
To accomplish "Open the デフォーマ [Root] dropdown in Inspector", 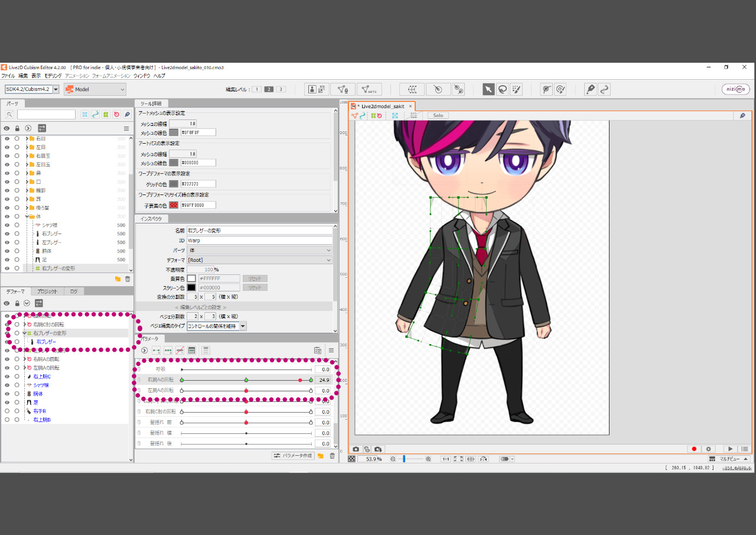I will [x=259, y=260].
